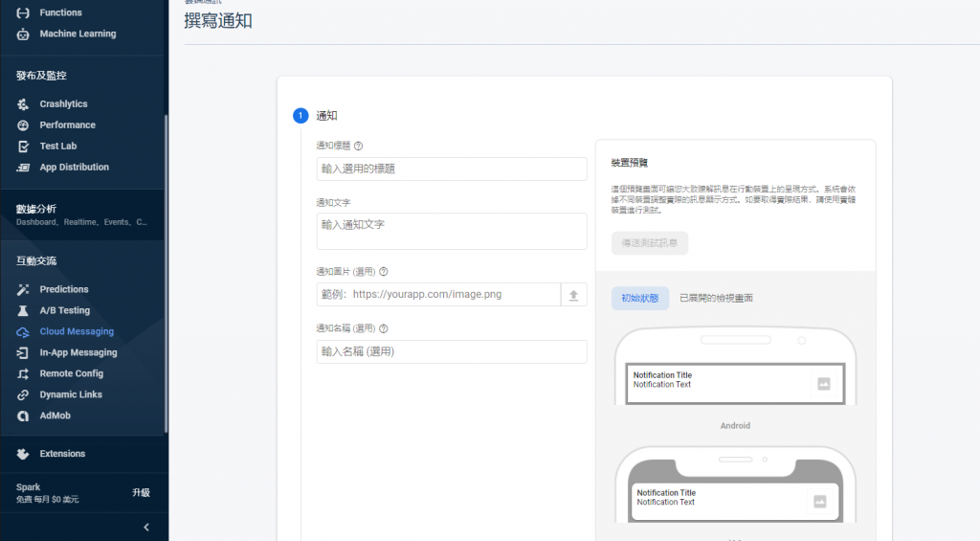The width and height of the screenshot is (980, 541).
Task: Click the Android label under preview
Action: 735,426
